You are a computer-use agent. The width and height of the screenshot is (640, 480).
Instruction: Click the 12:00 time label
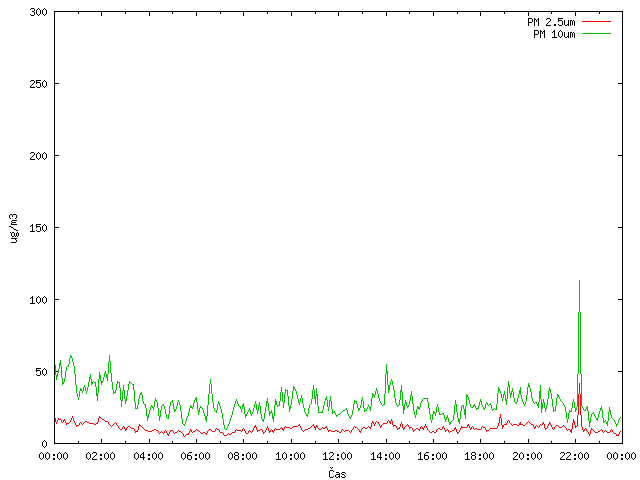click(x=337, y=456)
